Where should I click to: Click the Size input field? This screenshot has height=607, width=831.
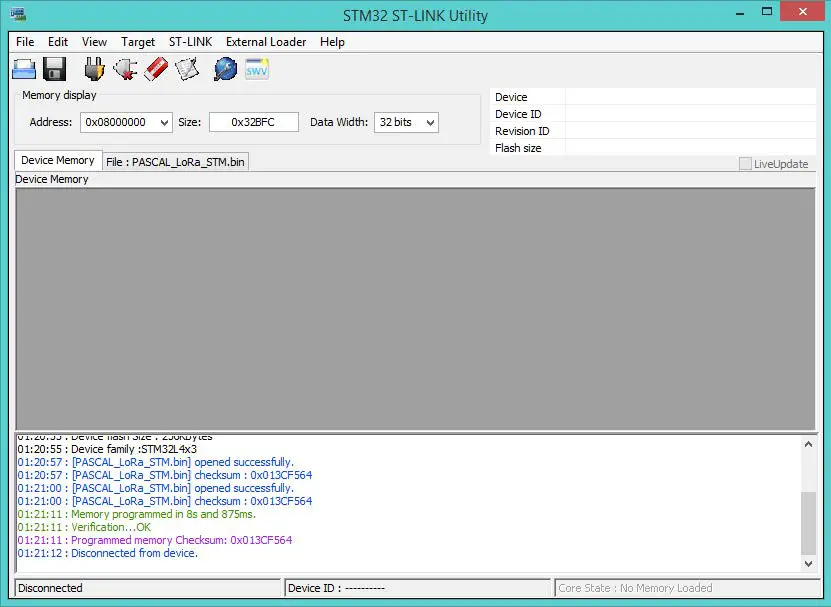(x=254, y=122)
